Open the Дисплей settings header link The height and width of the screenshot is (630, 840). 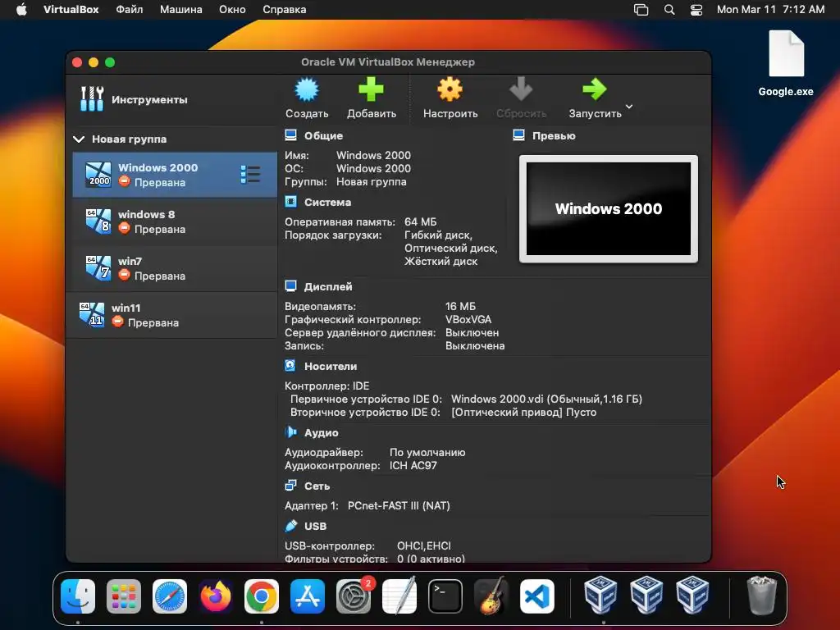(x=328, y=287)
